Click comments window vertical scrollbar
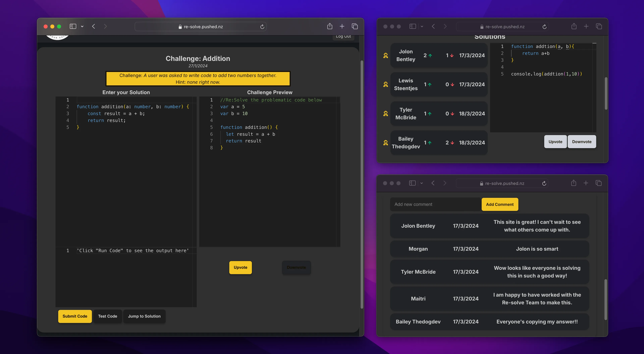The image size is (644, 354). coord(606,299)
